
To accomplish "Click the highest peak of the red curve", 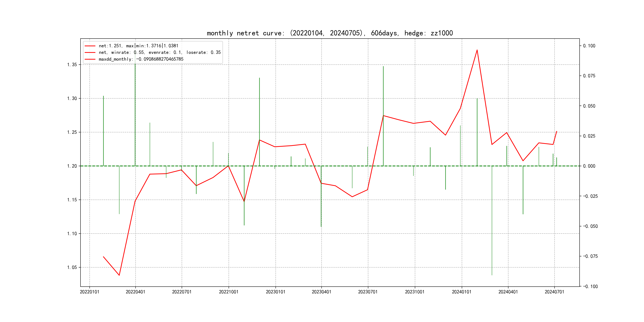I will (x=477, y=50).
